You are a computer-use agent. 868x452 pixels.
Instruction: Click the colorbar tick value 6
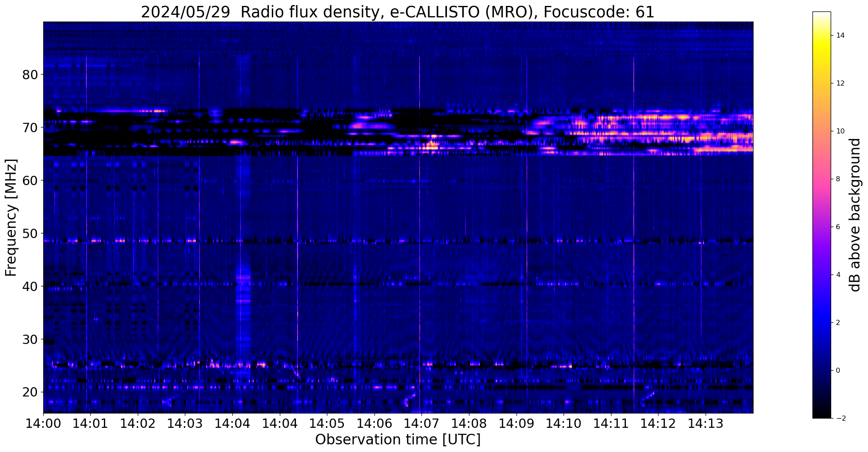(x=837, y=227)
